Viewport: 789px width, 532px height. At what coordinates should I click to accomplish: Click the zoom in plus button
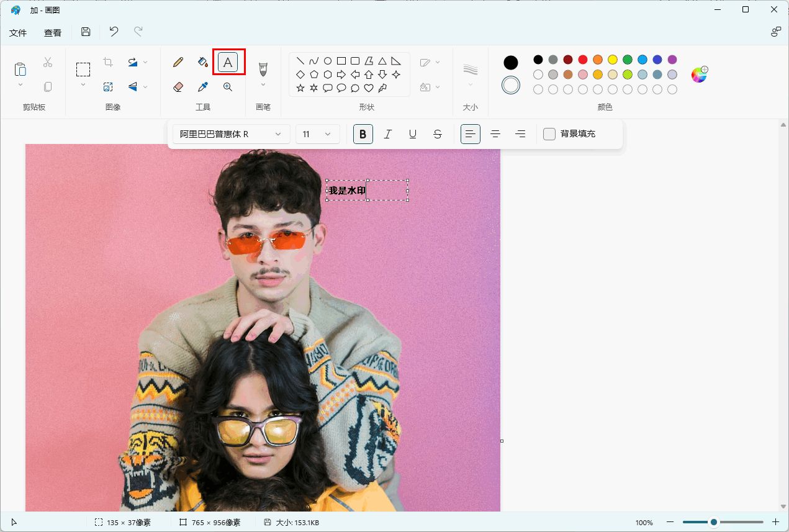pyautogui.click(x=775, y=522)
